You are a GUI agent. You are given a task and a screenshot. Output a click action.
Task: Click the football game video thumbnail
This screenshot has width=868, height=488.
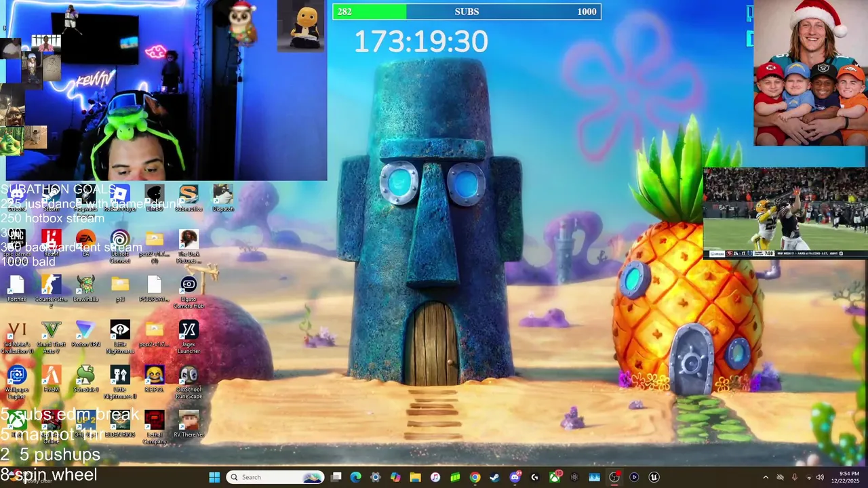click(x=785, y=213)
